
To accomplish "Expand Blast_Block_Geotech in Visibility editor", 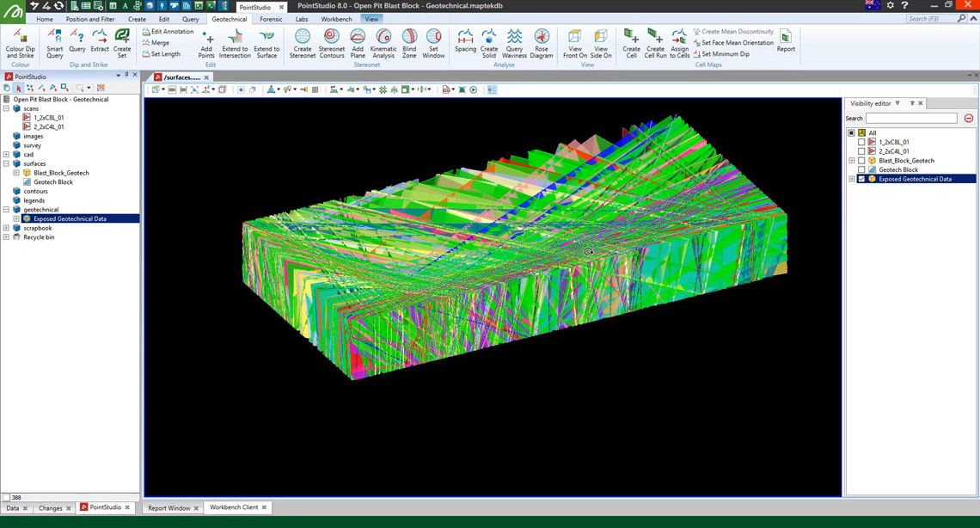I will click(x=851, y=161).
